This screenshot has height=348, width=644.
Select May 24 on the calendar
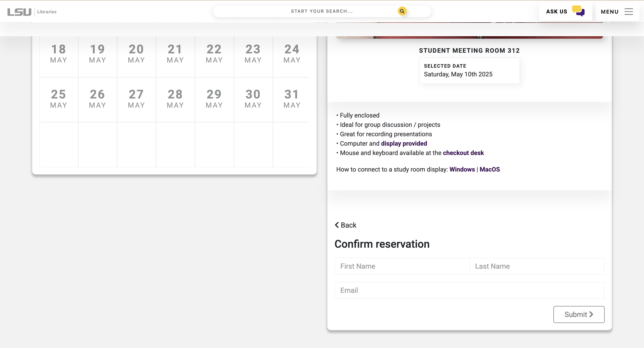click(x=292, y=53)
